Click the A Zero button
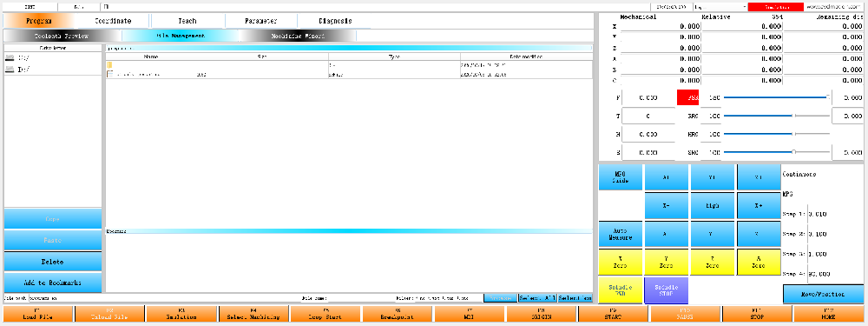868x326 pixels. (759, 263)
